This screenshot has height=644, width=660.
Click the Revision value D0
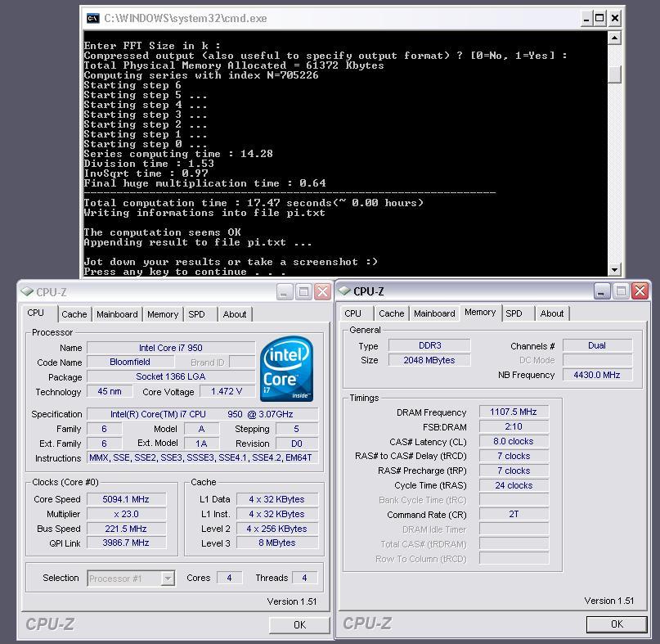pos(297,443)
